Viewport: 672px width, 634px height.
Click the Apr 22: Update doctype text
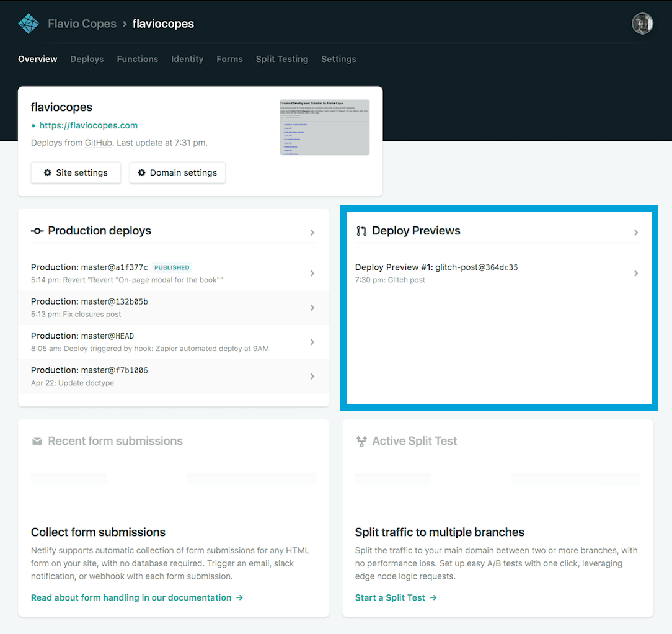click(x=73, y=383)
